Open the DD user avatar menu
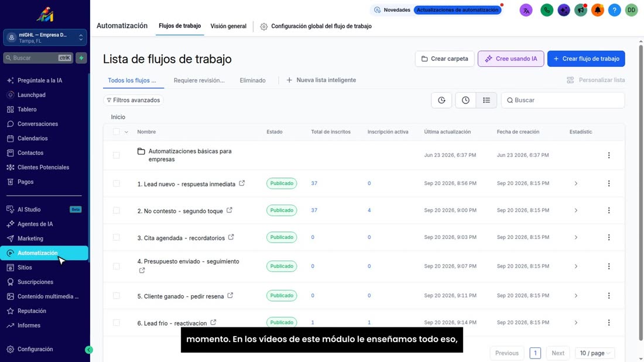 (631, 10)
